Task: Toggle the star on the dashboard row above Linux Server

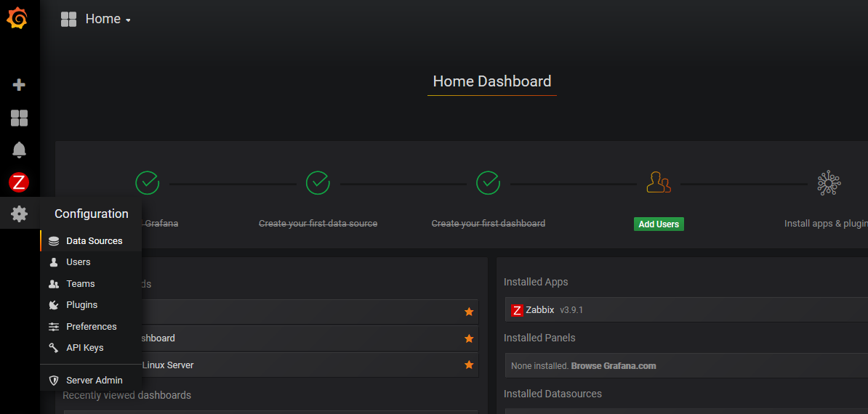Action: point(469,338)
